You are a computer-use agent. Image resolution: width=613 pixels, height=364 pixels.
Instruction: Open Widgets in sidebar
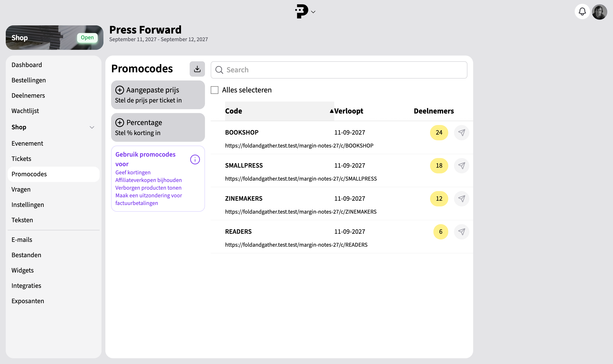[23, 270]
